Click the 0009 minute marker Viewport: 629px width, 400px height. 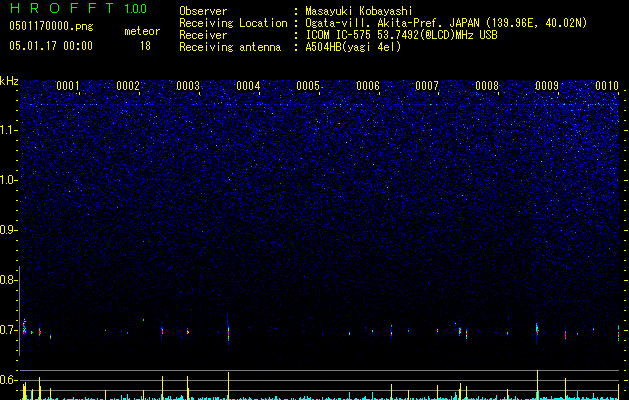[x=547, y=86]
